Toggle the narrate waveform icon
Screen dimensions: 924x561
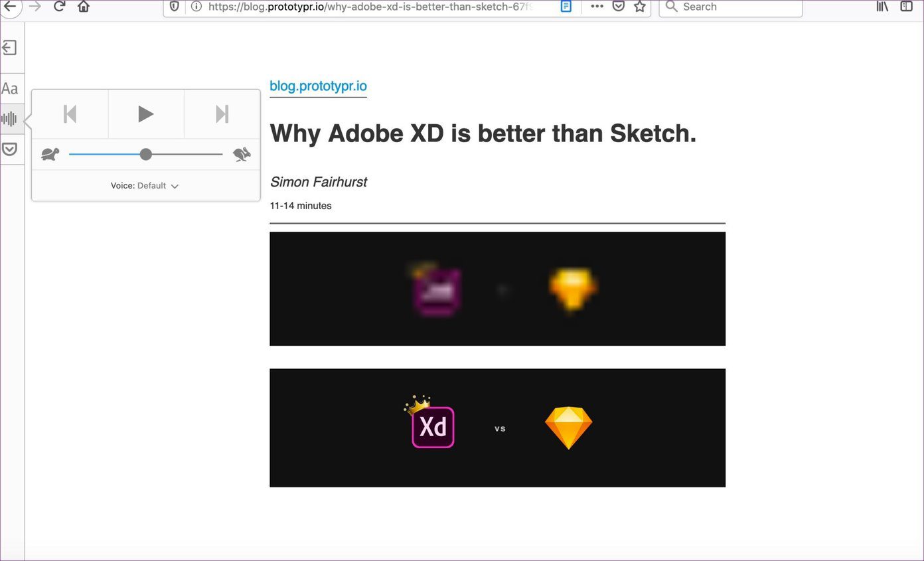tap(9, 119)
